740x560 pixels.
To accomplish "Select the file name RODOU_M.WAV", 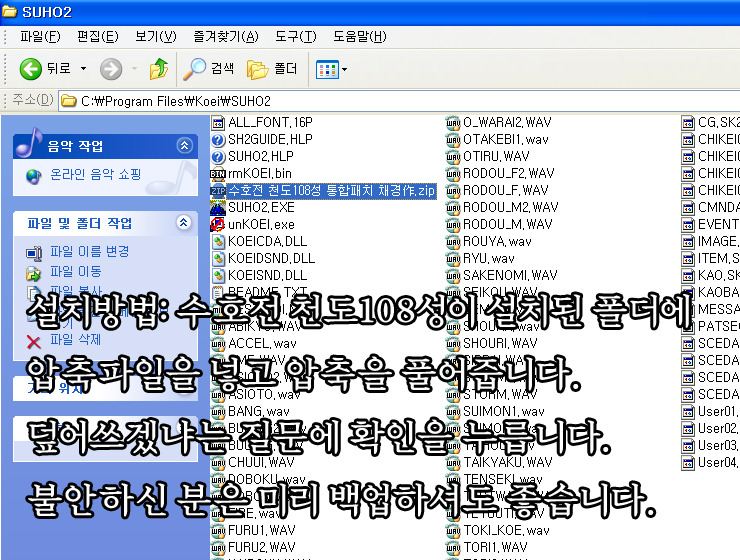I will pyautogui.click(x=507, y=225).
